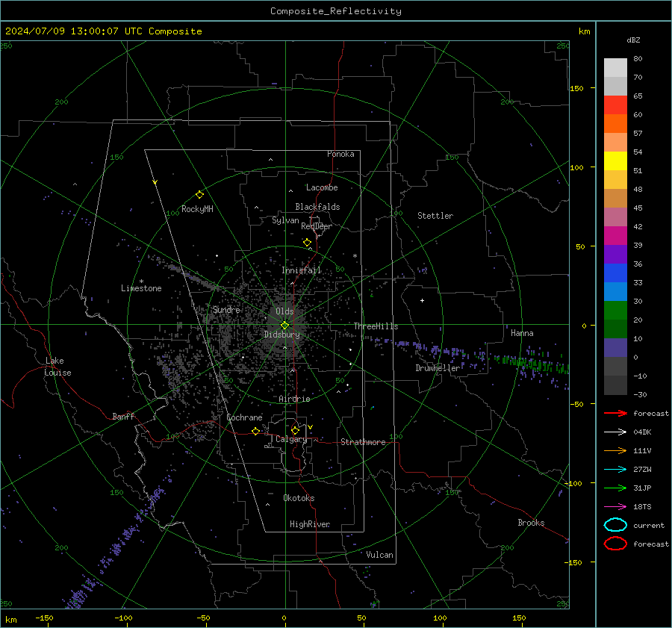Viewport: 672px width, 628px height.
Task: Click the ThreeHills city label
Action: [x=376, y=326]
